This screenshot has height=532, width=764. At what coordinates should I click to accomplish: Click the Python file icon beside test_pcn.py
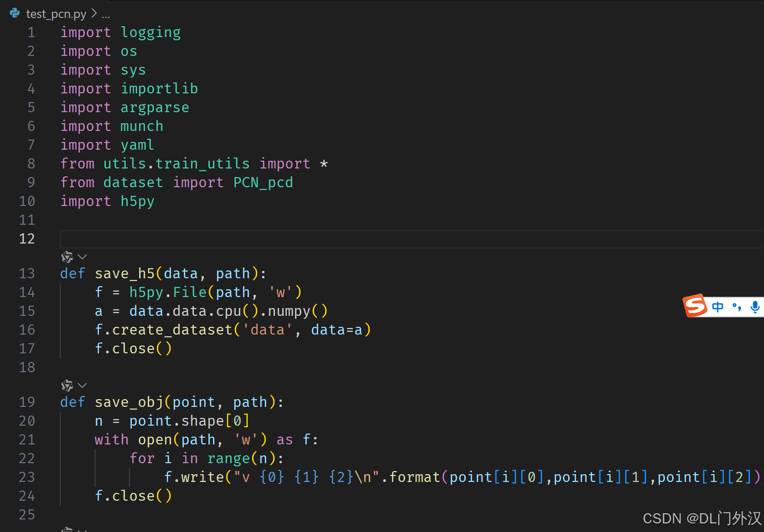(x=14, y=14)
